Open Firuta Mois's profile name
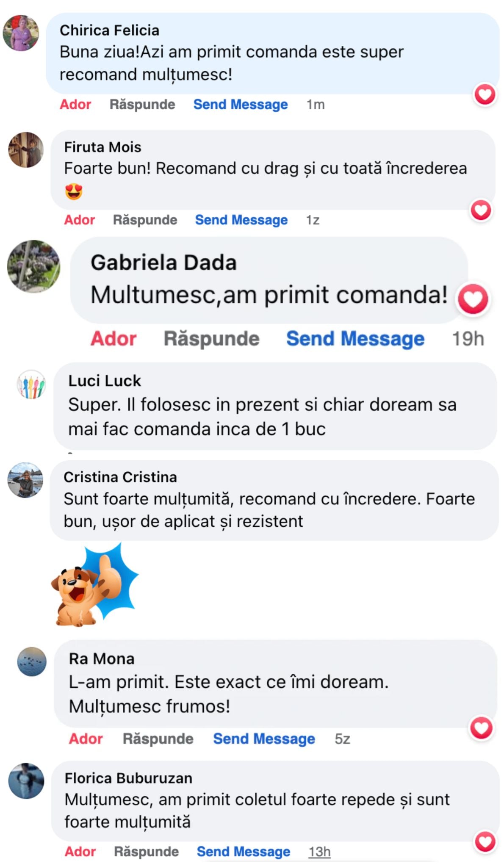 pos(102,147)
